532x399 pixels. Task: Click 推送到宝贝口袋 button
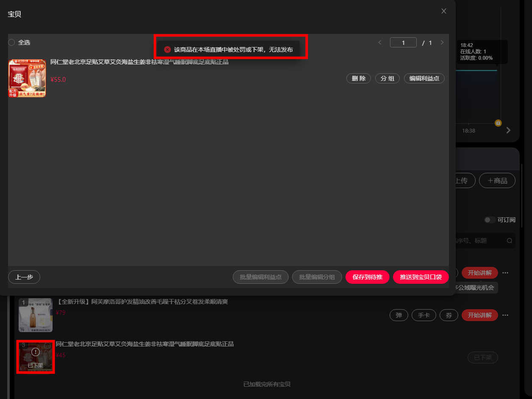(x=421, y=277)
